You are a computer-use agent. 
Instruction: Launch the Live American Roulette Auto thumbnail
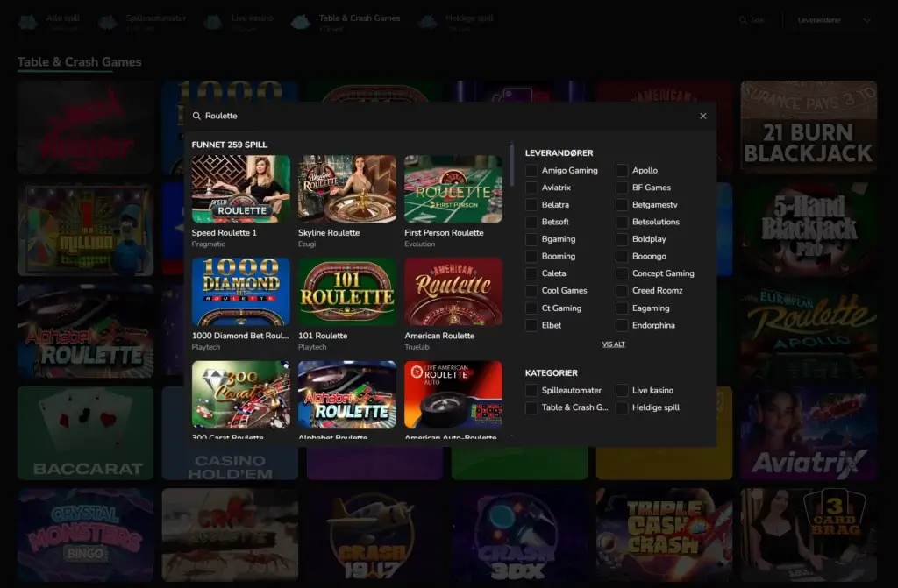point(453,394)
